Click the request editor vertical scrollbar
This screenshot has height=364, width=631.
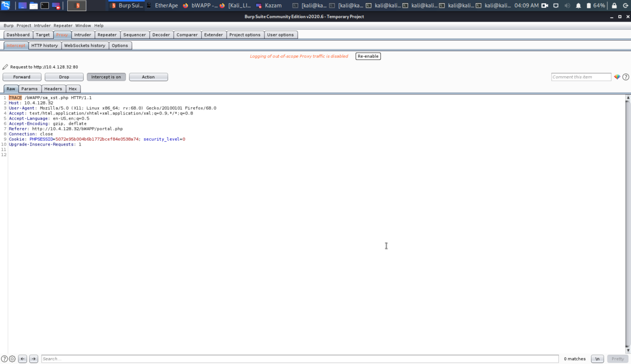pos(628,223)
